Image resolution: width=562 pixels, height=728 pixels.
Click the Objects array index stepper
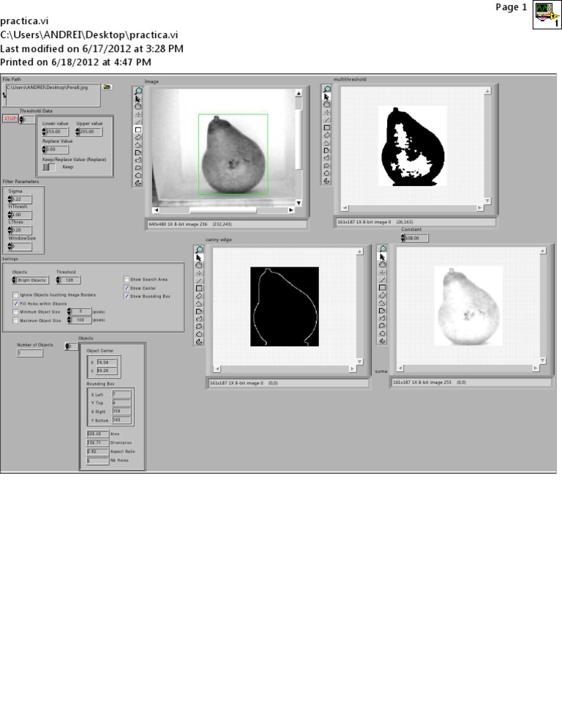pos(67,346)
